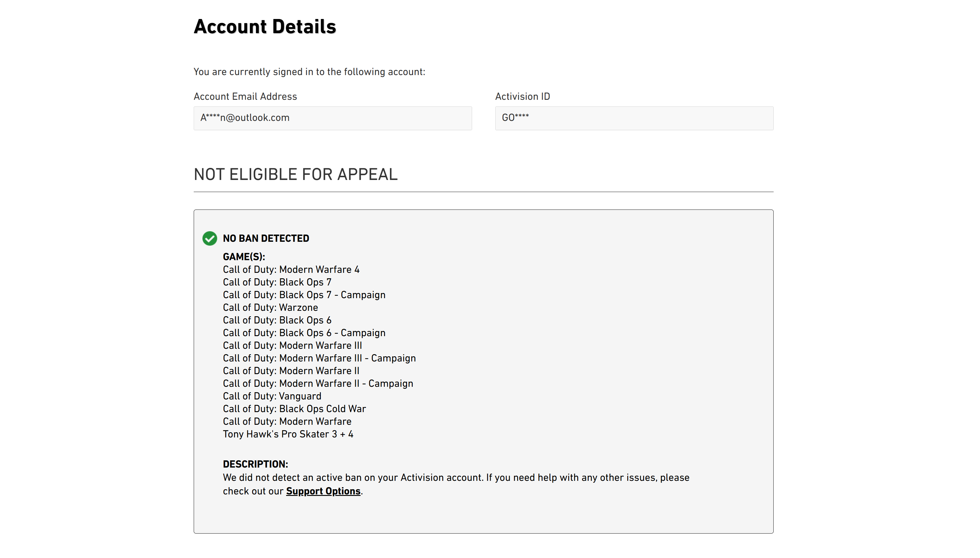Click Call of Duty: Black Ops 7 - Campaign
The image size is (980, 558).
tap(304, 295)
